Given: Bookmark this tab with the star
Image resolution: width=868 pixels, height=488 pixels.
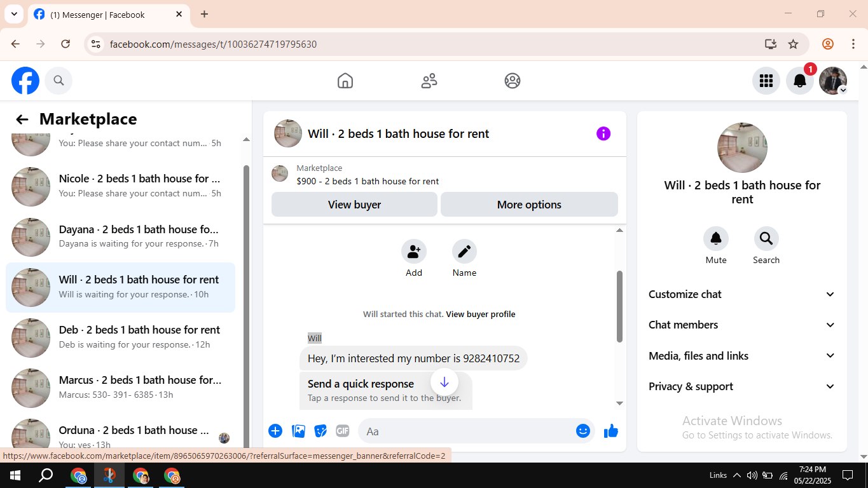Looking at the screenshot, I should coord(793,44).
